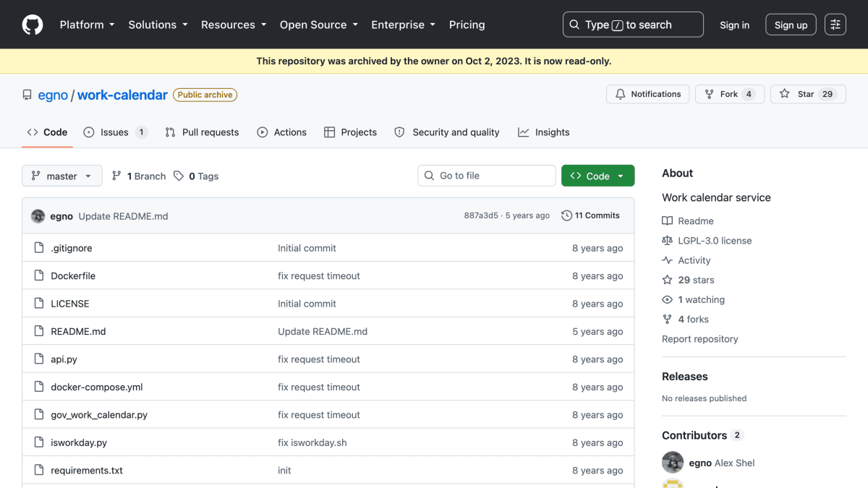Focus the Type / to search field
Viewport: 868px width, 488px height.
pos(633,25)
